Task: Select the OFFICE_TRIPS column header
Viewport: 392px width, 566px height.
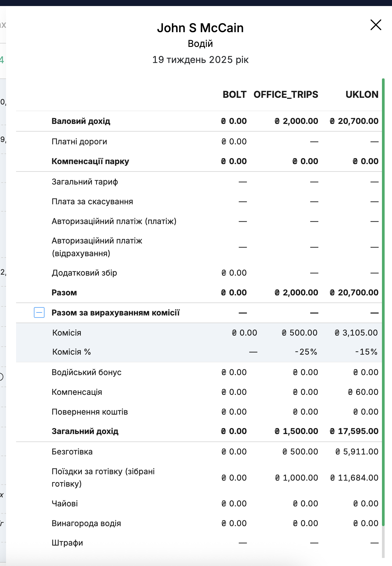Action: coord(286,94)
